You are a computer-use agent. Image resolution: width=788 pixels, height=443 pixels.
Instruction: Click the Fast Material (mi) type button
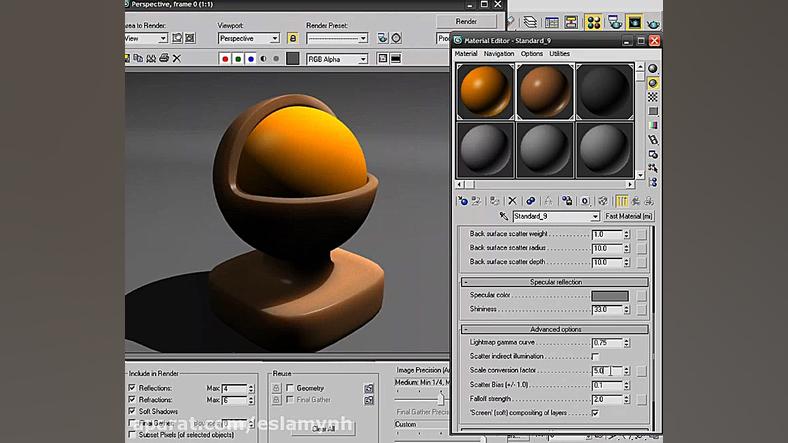pos(628,216)
